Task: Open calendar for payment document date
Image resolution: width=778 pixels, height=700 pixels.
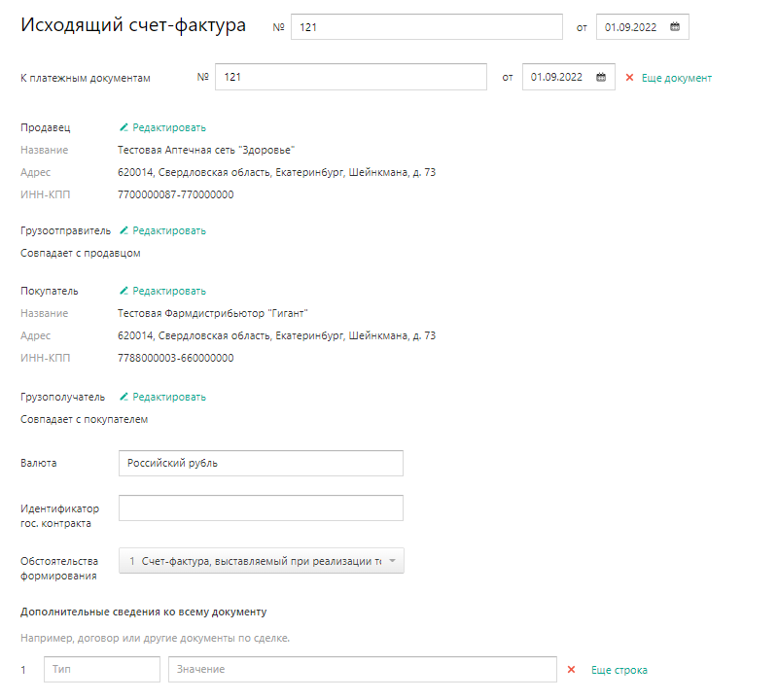Action: pos(601,78)
